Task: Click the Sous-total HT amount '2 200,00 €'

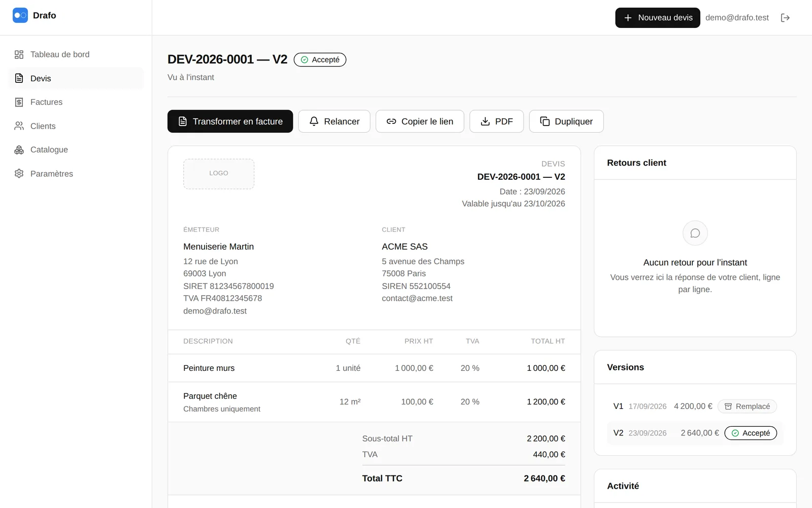Action: [546, 439]
